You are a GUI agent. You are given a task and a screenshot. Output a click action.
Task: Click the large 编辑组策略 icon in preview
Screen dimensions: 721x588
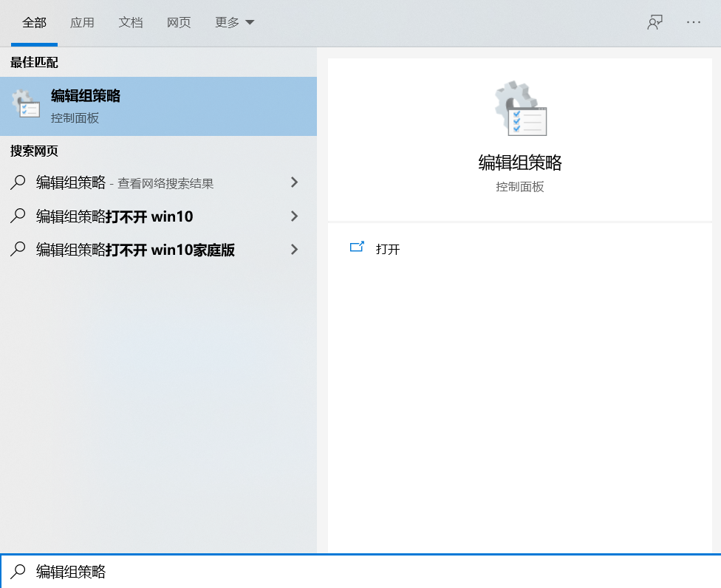[520, 110]
